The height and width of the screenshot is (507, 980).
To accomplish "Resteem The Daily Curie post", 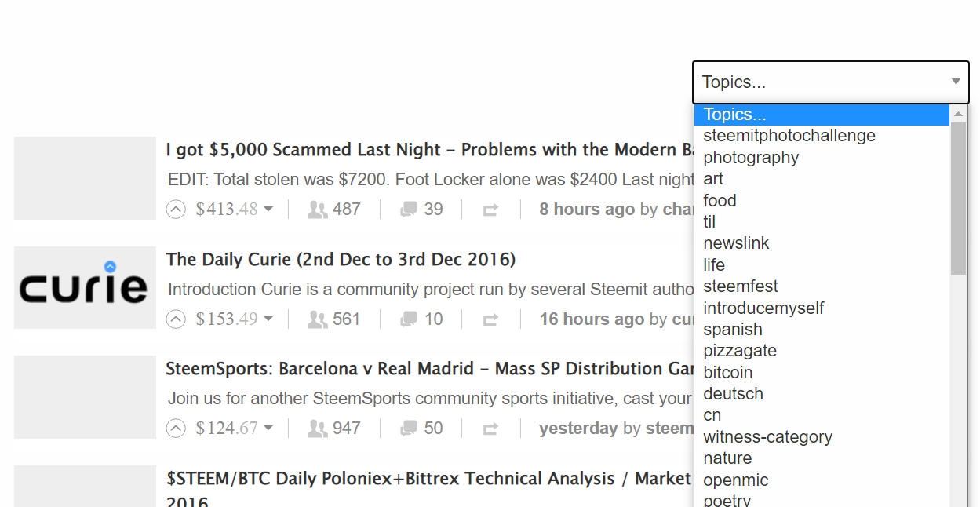I will (x=490, y=320).
